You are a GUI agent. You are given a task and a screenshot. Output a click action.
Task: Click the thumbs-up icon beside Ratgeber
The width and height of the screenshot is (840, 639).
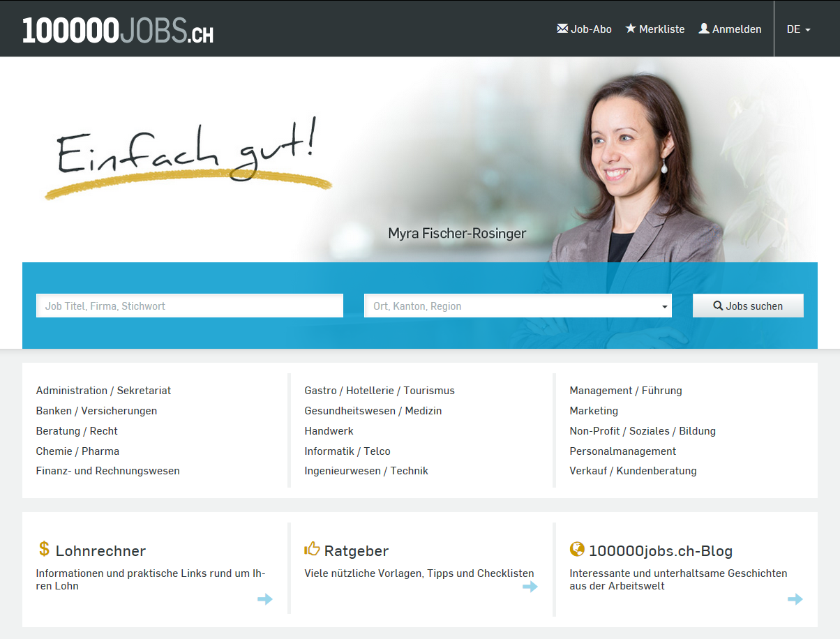(312, 549)
